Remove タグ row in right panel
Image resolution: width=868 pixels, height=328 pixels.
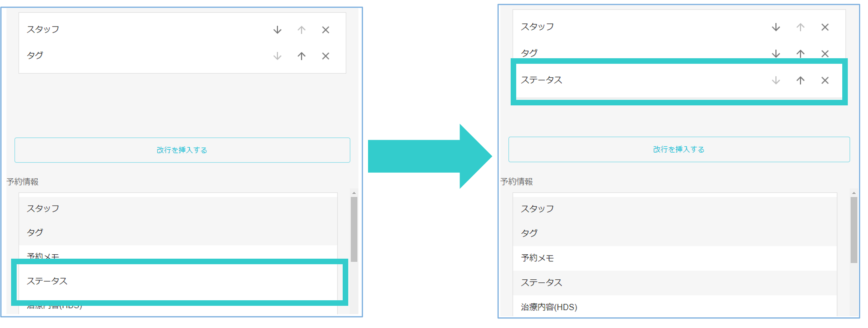pos(825,53)
